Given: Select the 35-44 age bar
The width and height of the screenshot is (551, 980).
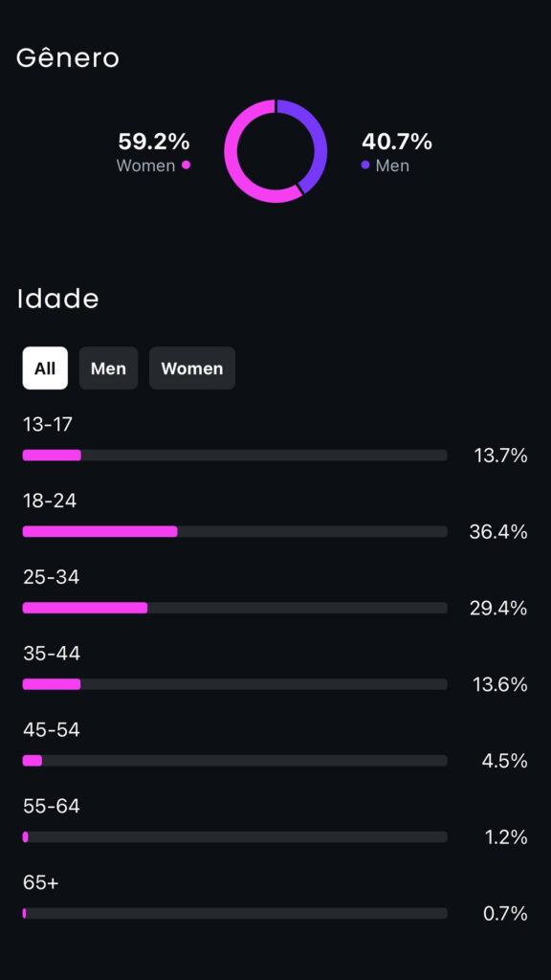Looking at the screenshot, I should point(235,683).
